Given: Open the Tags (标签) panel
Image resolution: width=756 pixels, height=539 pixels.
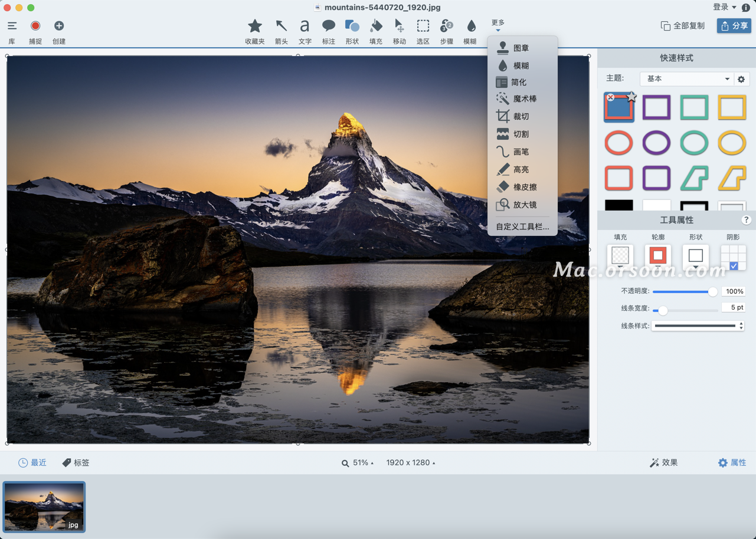Looking at the screenshot, I should click(x=76, y=463).
